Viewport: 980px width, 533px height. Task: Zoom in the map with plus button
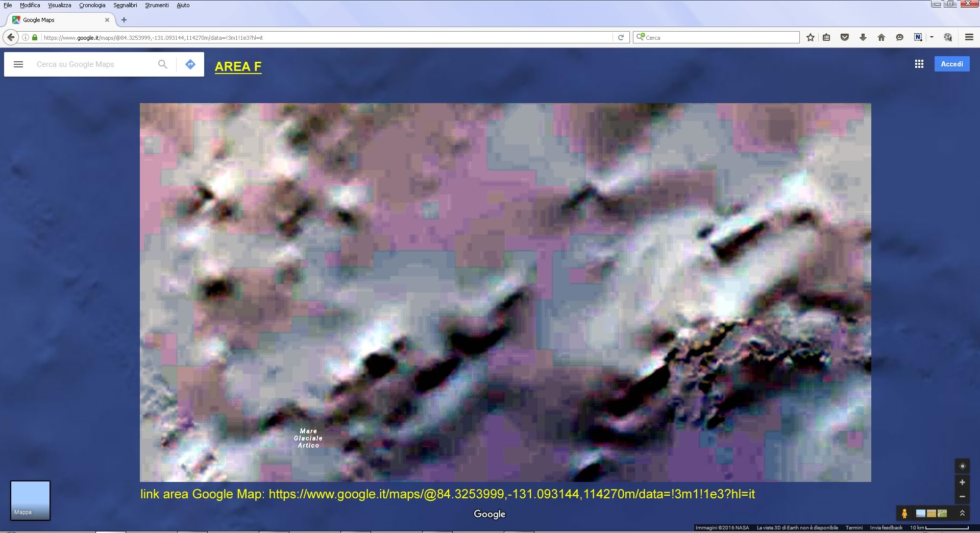pyautogui.click(x=962, y=482)
